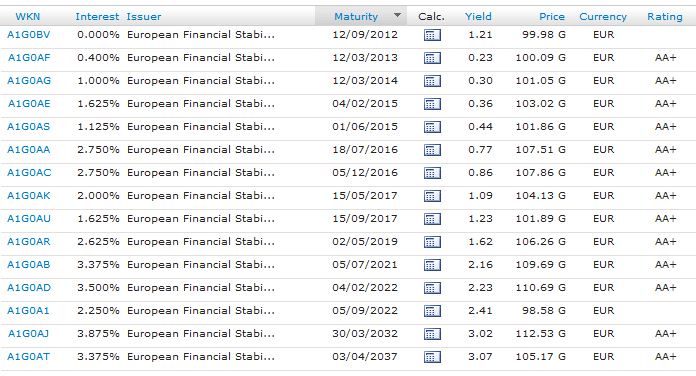Sort table by Maturity column header
Image resolution: width=696 pixels, height=376 pixels.
click(356, 16)
